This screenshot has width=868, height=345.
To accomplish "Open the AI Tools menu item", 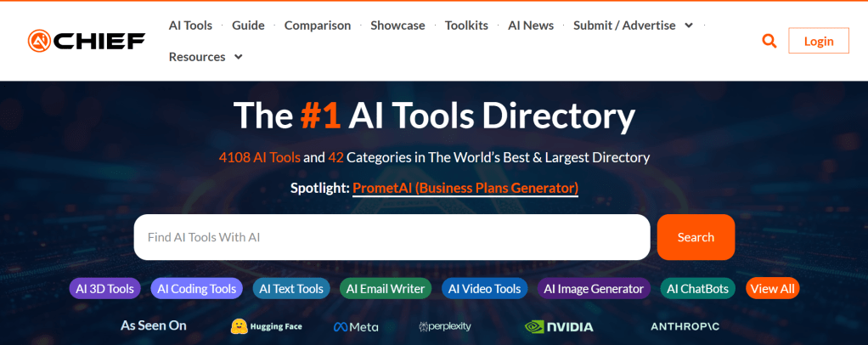I will click(x=190, y=25).
